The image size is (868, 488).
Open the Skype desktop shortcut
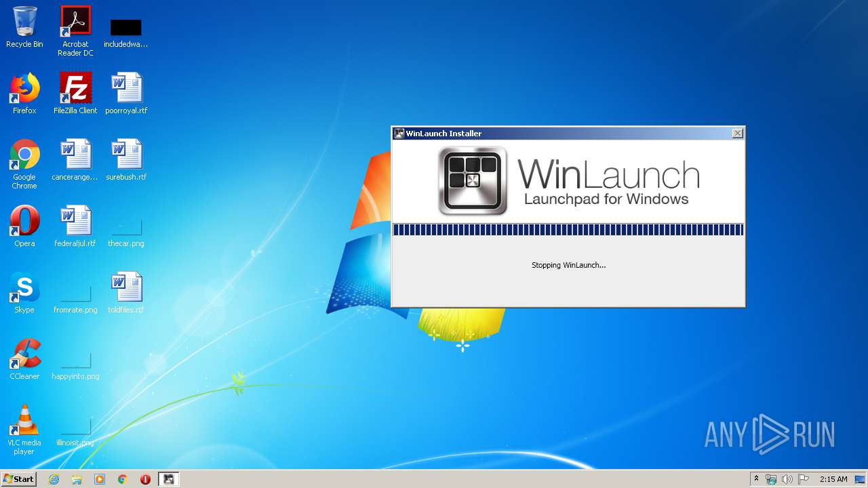24,293
